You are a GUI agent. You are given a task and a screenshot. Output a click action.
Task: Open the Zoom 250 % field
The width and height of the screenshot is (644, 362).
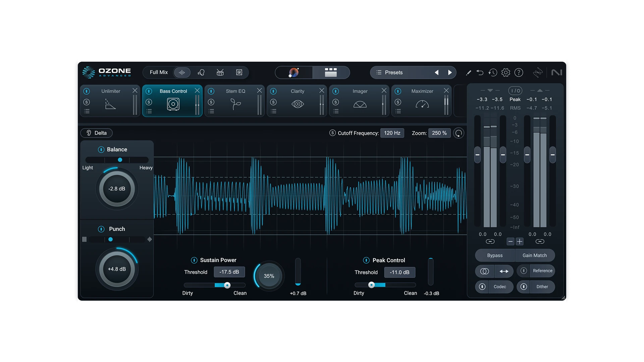[x=439, y=133]
